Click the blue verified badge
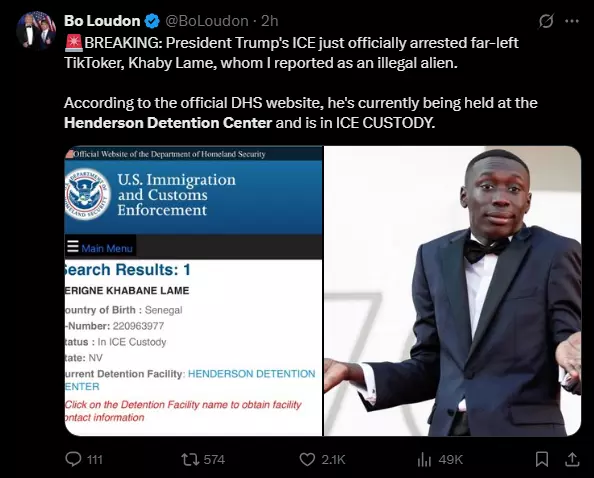Image resolution: width=594 pixels, height=478 pixels. [152, 21]
